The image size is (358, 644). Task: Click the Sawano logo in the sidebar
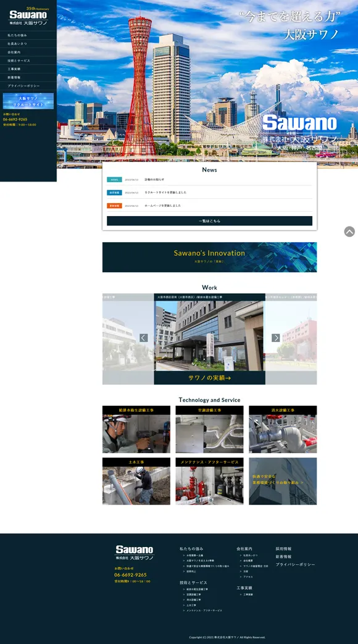[28, 17]
